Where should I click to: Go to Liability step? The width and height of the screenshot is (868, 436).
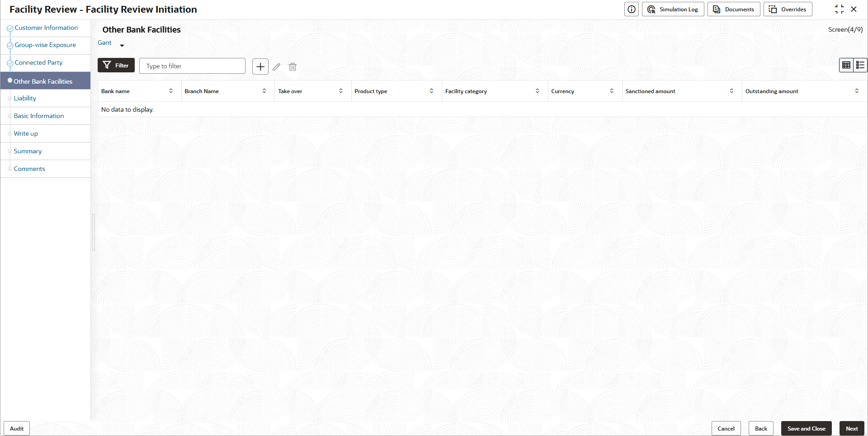[25, 98]
